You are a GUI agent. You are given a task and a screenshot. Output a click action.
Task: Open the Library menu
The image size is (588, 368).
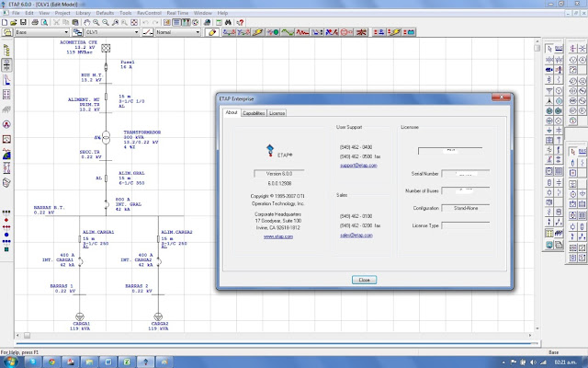(x=83, y=13)
